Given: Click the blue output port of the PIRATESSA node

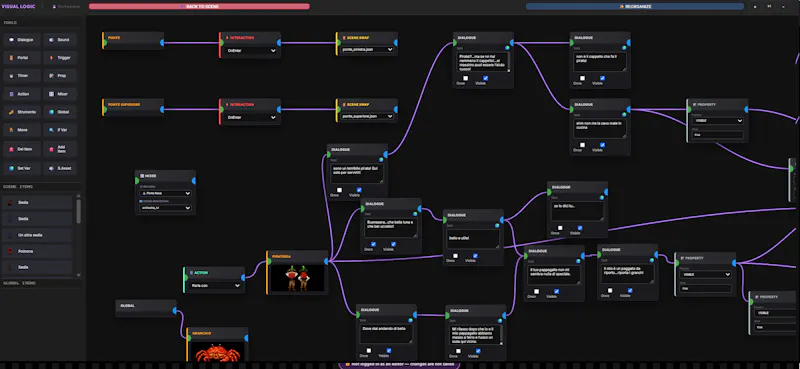Looking at the screenshot, I should (327, 261).
